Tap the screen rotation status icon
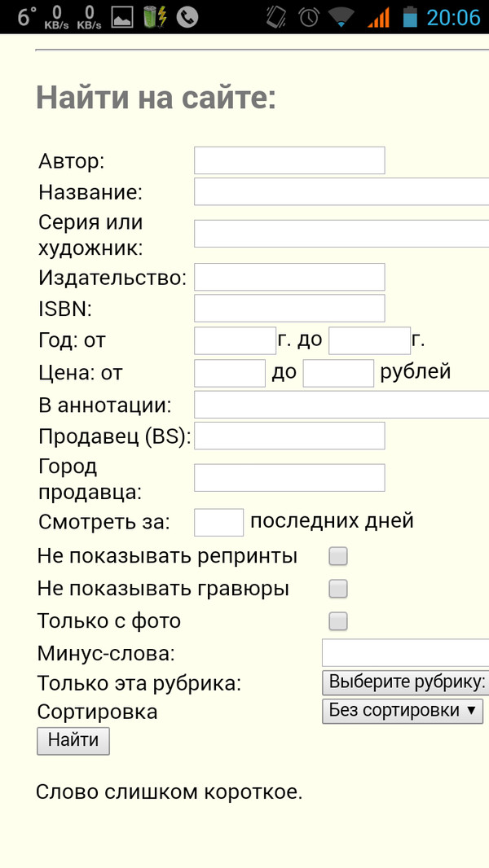489x868 pixels. pyautogui.click(x=276, y=17)
